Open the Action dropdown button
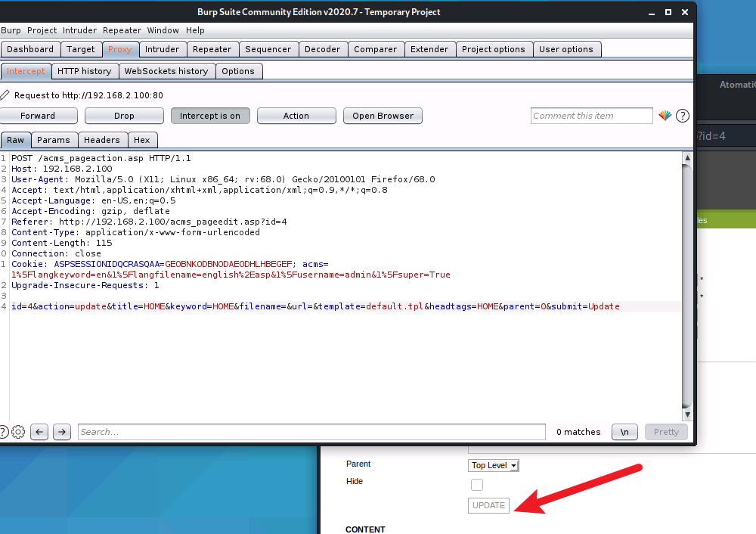 pos(296,116)
